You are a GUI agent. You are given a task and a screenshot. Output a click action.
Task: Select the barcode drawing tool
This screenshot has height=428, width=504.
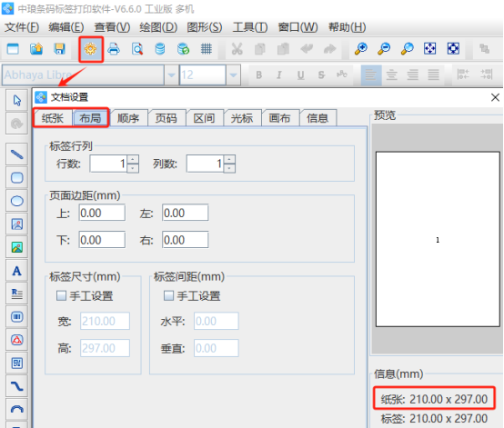tap(16, 317)
